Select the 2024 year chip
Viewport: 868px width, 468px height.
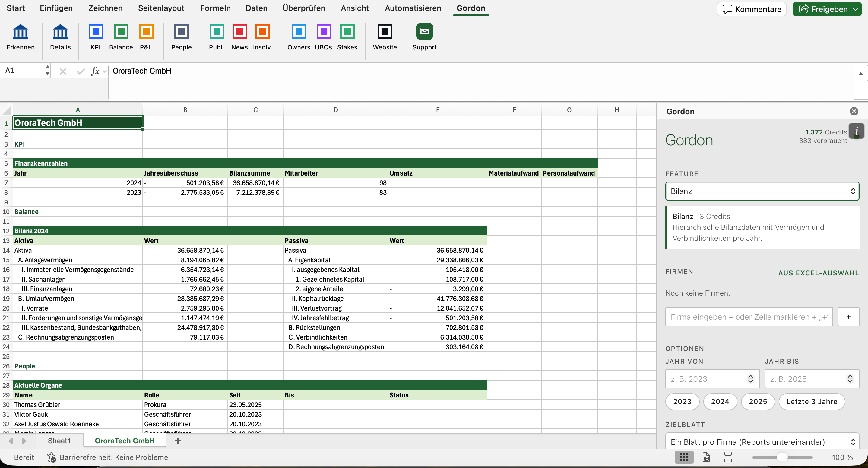720,401
